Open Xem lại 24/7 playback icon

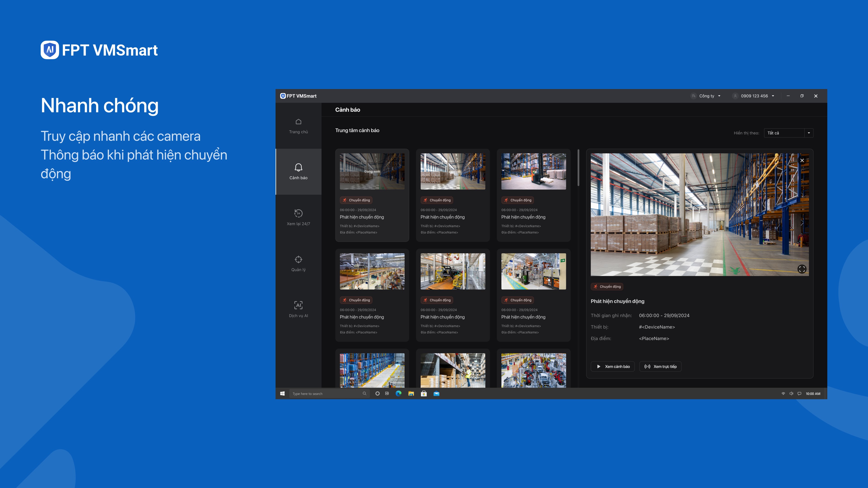(x=298, y=213)
